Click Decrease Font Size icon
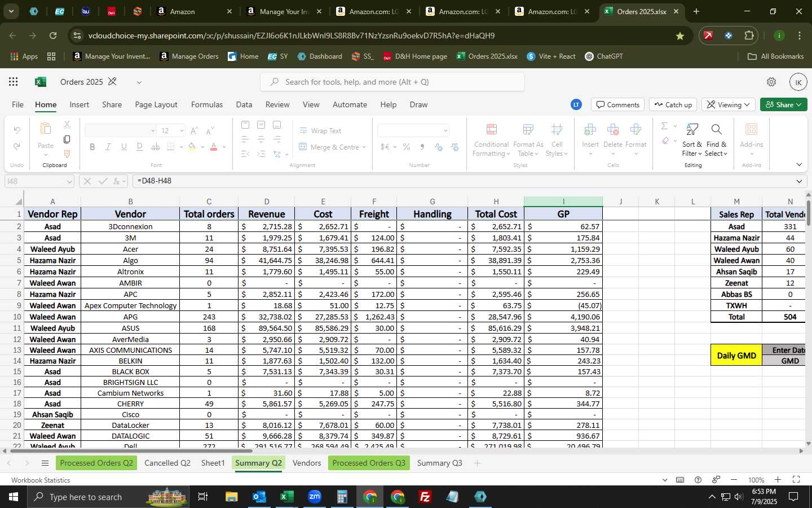This screenshot has height=508, width=812. (210, 131)
